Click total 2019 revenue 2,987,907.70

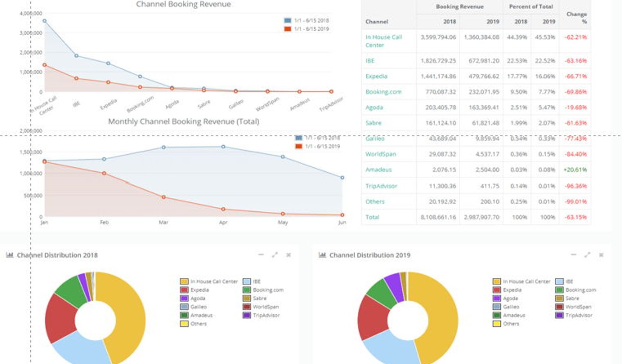coord(482,217)
